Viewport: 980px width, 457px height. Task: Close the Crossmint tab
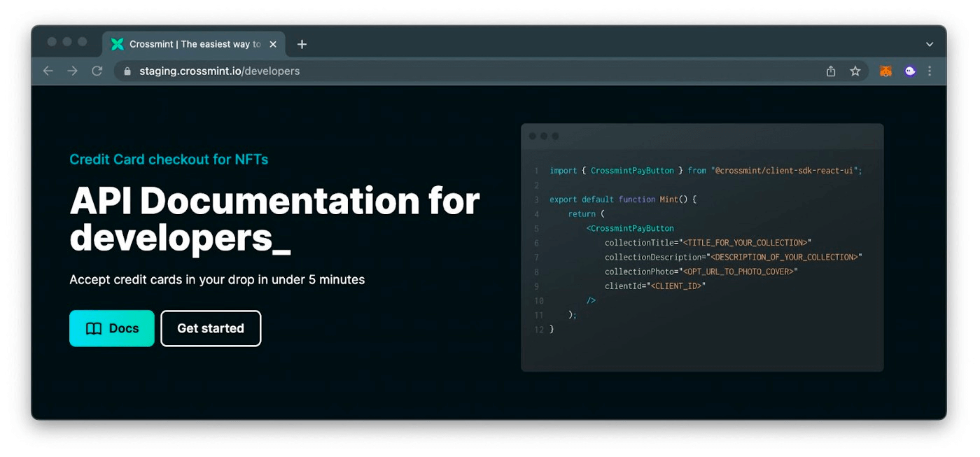pos(273,44)
